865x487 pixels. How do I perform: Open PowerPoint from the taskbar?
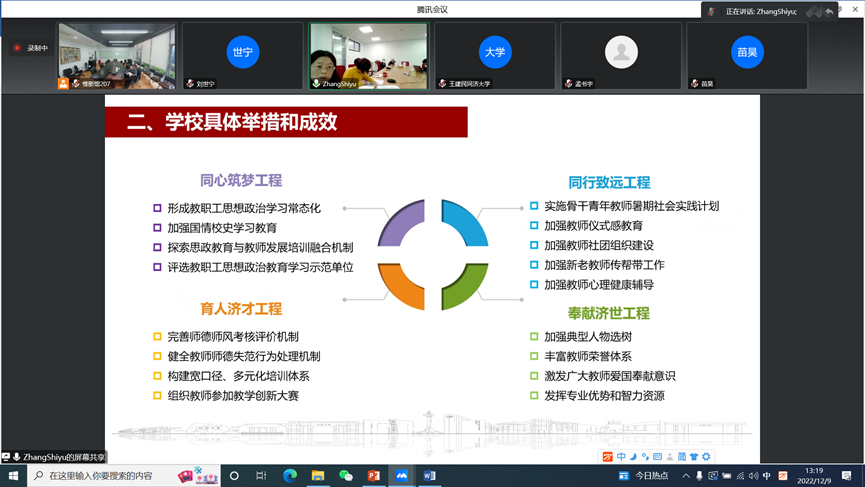(374, 476)
